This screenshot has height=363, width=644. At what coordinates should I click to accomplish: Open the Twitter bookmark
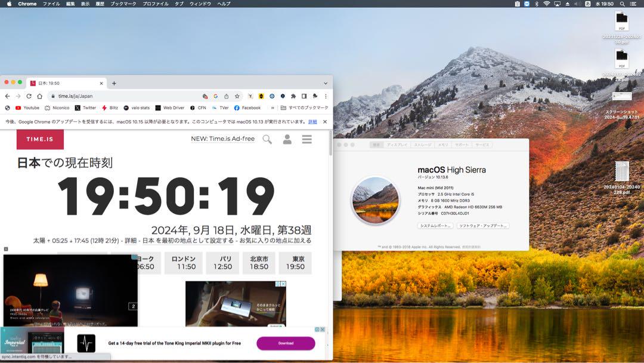(85, 107)
